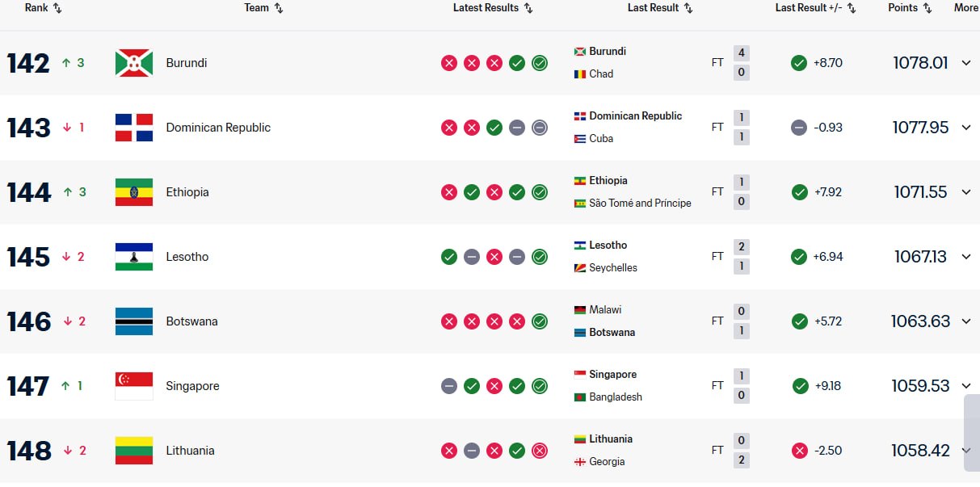Screen dimensions: 980x487
Task: Click the Singapore flag icon
Action: [134, 386]
